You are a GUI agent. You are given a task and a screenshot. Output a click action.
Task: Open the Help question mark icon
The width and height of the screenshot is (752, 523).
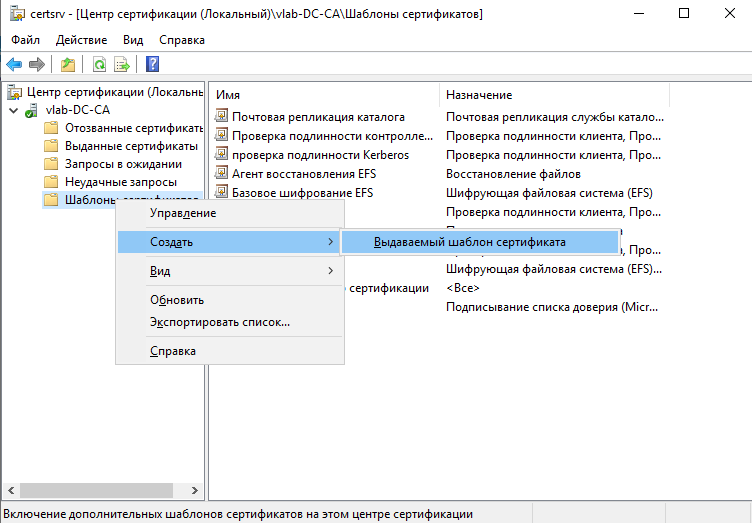(x=153, y=64)
